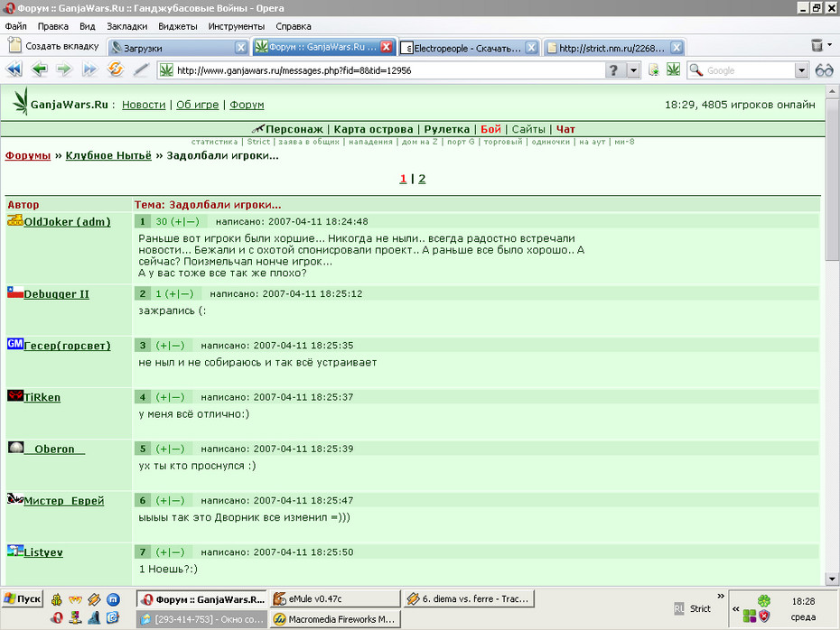Go to the Клубное Нытьё forum section
Screen dimensions: 840x630
tap(108, 155)
